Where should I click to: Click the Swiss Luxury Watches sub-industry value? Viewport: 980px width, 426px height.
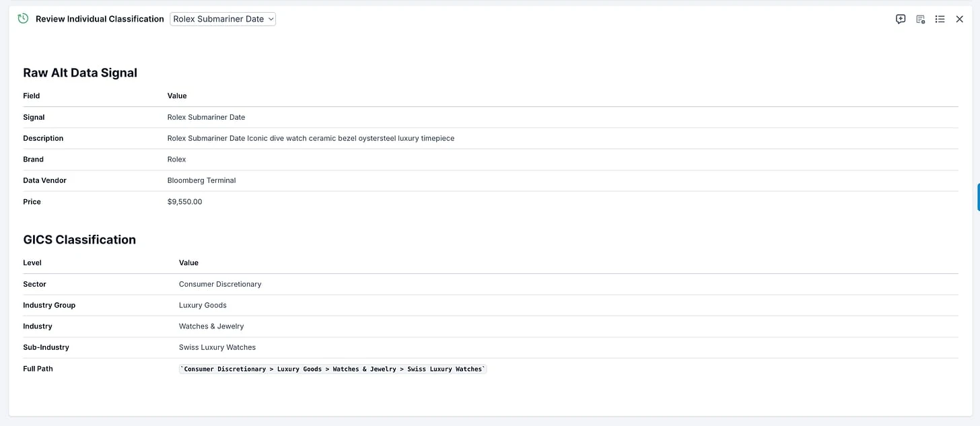217,347
